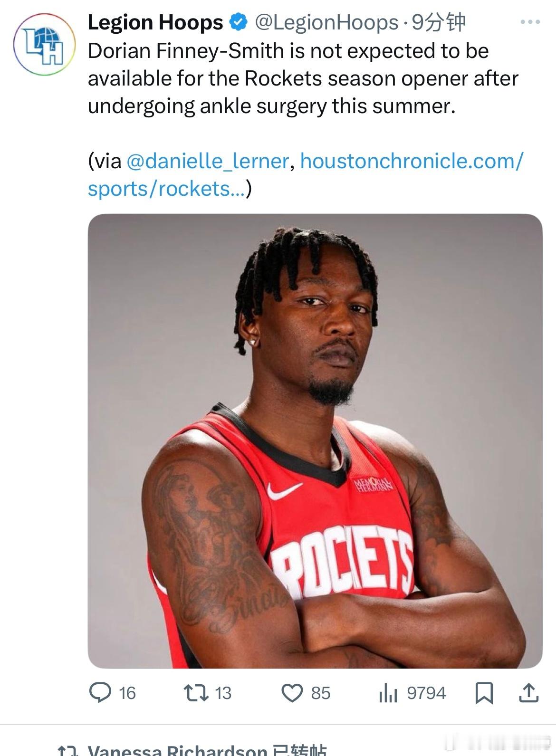Toggle repost using the arrows icon below photo
This screenshot has height=756, width=556.
coord(196,693)
